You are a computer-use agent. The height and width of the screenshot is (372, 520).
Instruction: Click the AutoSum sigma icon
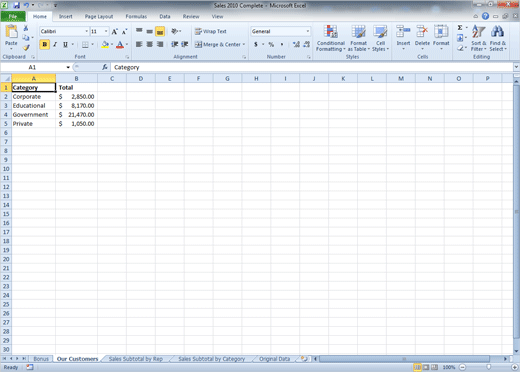(460, 28)
